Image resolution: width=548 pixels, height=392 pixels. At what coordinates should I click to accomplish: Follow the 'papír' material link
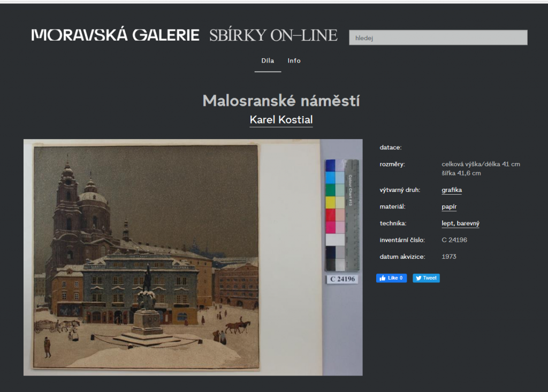tap(449, 207)
